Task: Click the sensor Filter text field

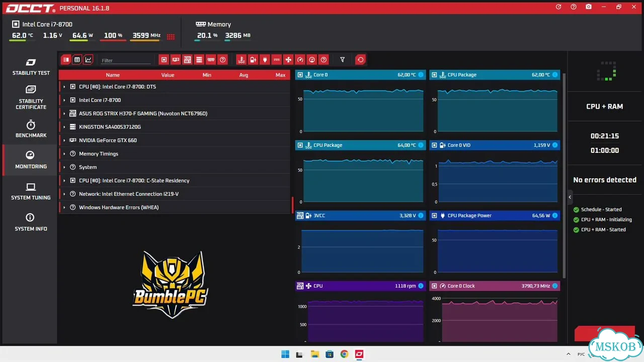Action: [x=126, y=60]
